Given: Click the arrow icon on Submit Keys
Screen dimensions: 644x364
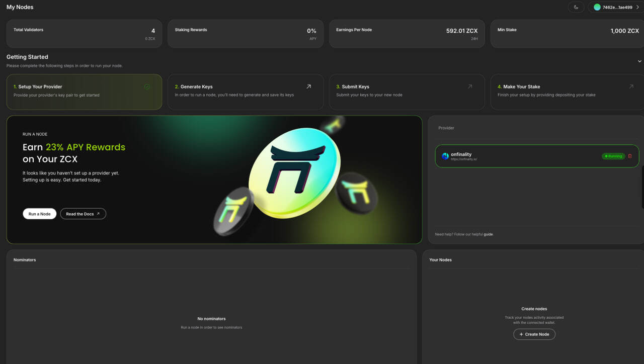Looking at the screenshot, I should click(470, 86).
